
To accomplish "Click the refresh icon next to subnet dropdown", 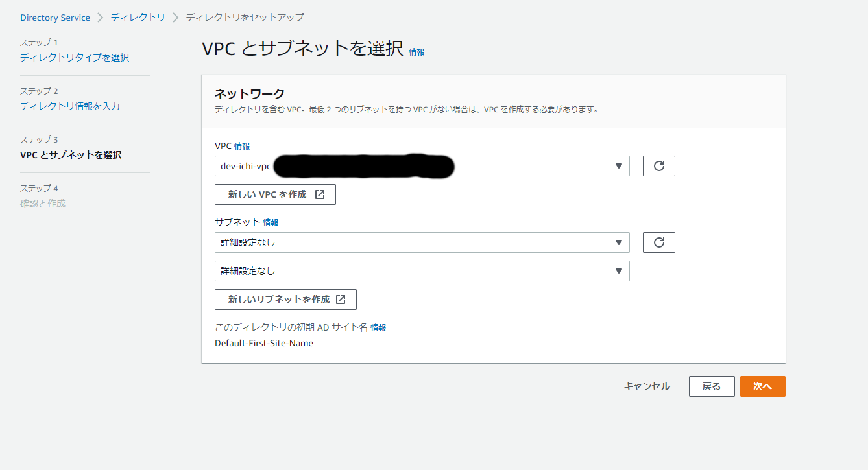I will (658, 242).
